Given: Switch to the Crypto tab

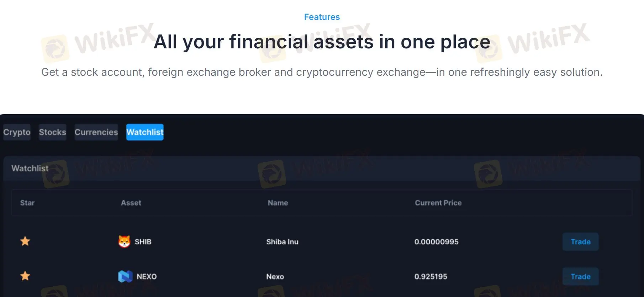Looking at the screenshot, I should coord(16,132).
